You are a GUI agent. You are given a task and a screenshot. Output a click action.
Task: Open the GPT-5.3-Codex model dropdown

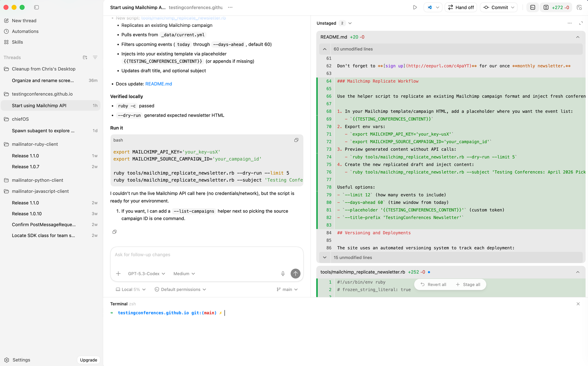[146, 274]
